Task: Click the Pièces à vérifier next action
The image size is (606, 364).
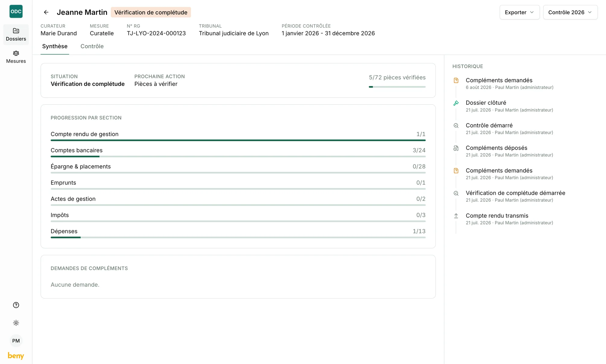Action: [x=156, y=84]
